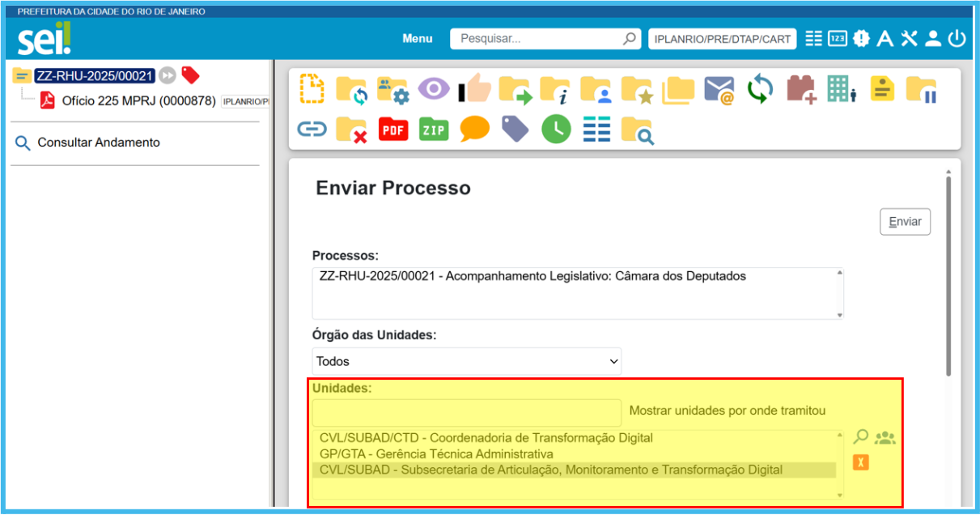Click the red tag marker beside process number
Viewport: 980px width, 515px height.
pyautogui.click(x=190, y=75)
